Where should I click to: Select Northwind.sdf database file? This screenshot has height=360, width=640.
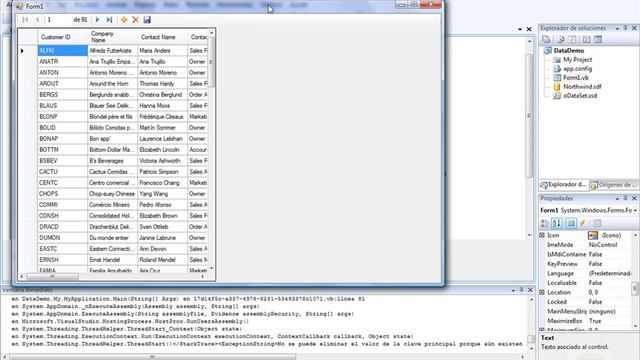[582, 87]
